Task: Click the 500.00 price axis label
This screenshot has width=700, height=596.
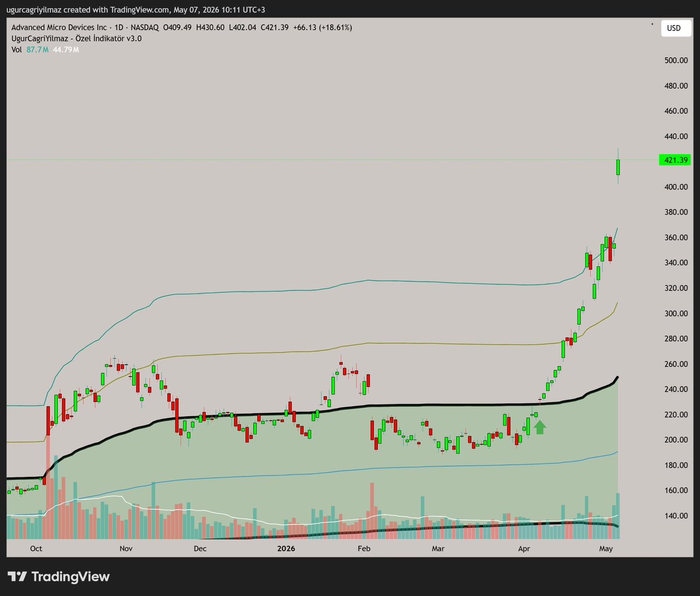Action: (676, 61)
